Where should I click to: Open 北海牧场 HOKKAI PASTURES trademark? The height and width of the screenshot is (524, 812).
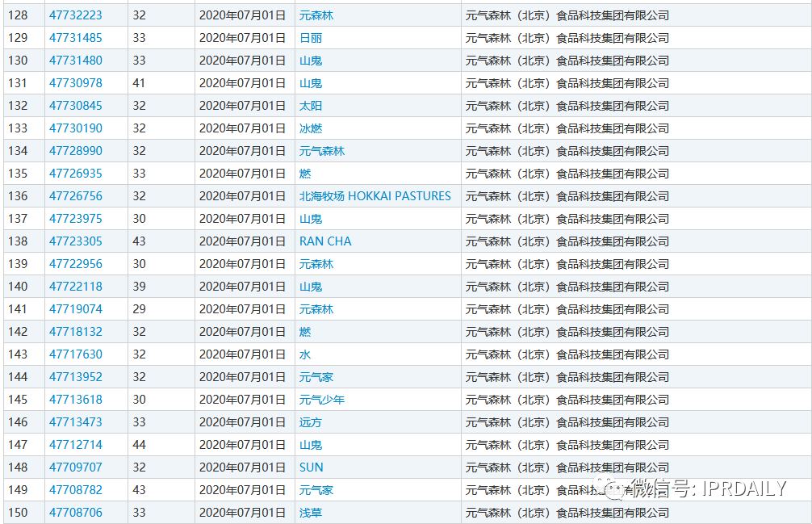click(x=375, y=196)
